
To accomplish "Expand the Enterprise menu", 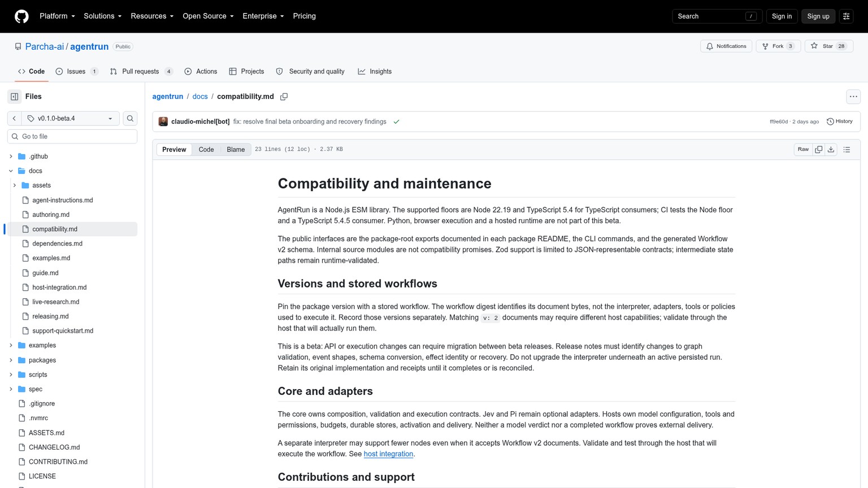I will pos(263,16).
